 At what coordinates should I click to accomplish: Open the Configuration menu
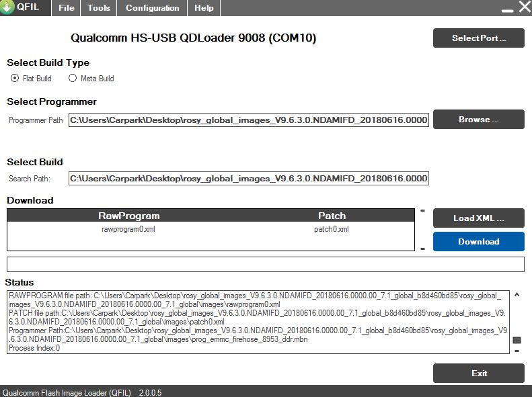(153, 8)
